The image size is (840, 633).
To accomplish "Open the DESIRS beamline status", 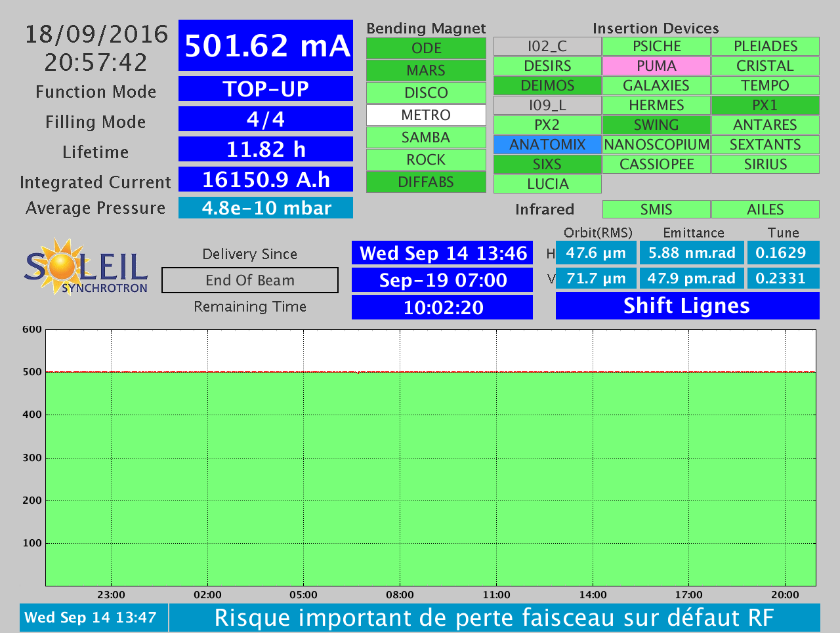I will pos(547,66).
